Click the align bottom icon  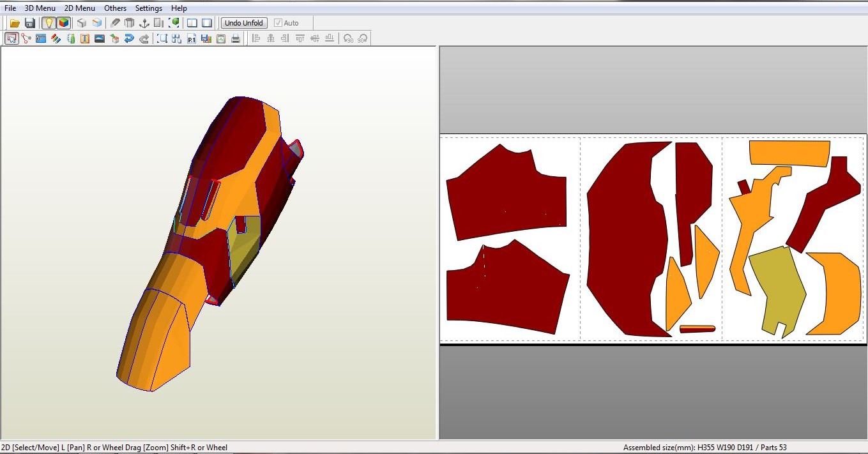tap(330, 38)
